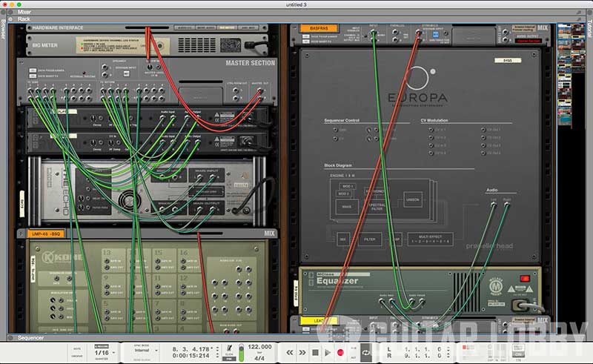Select the PLAT delay device label
Image resolution: width=593 pixels, height=364 pixels.
[x=64, y=112]
